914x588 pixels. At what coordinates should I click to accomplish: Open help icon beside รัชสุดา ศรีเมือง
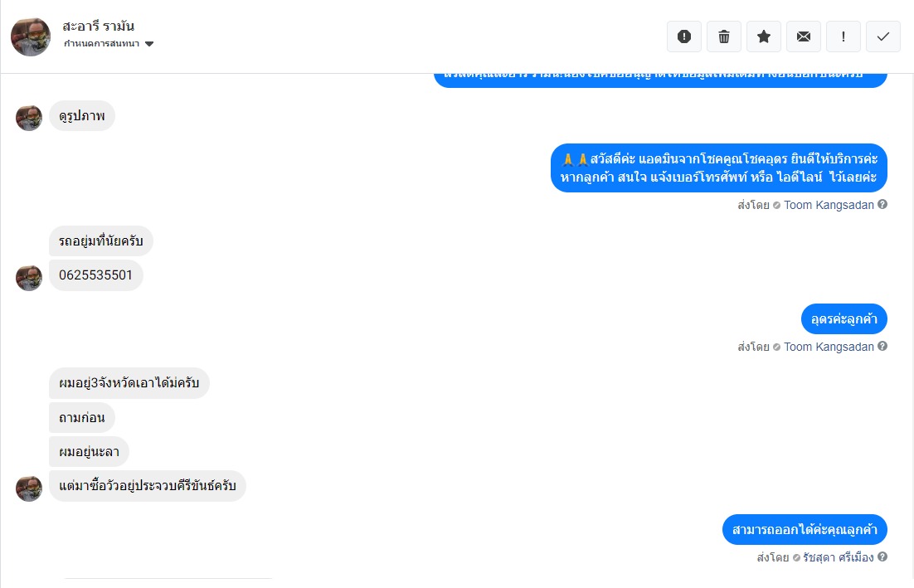(882, 557)
